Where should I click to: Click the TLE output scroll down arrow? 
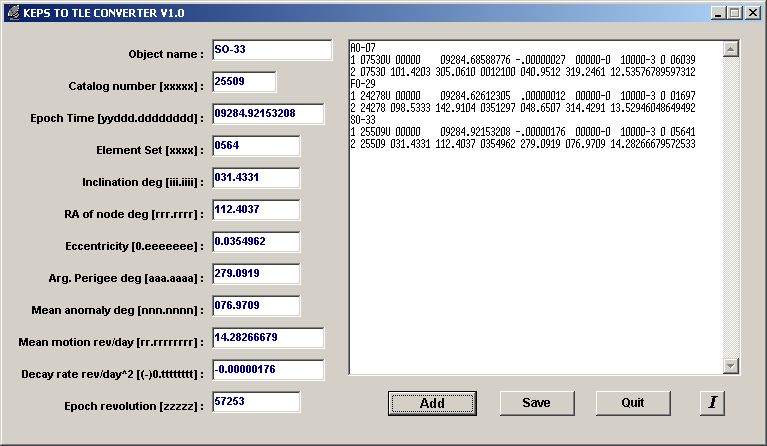tap(730, 365)
